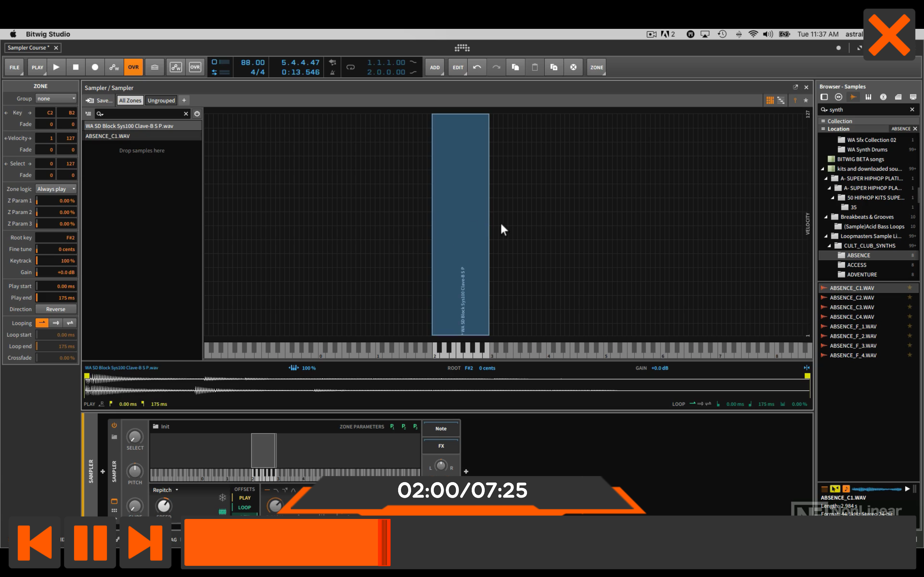The height and width of the screenshot is (577, 924).
Task: Open the FILE menu
Action: (x=14, y=67)
